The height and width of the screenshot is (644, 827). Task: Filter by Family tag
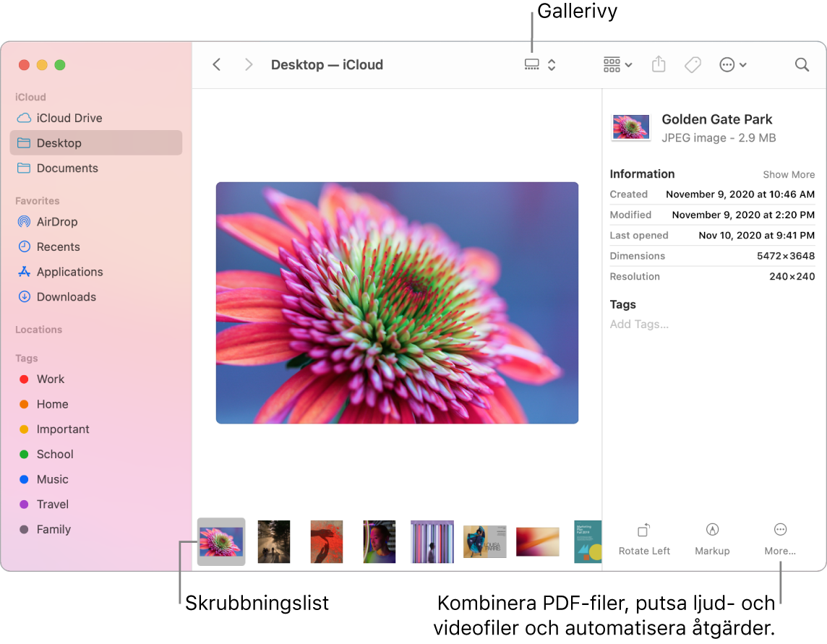(96, 529)
